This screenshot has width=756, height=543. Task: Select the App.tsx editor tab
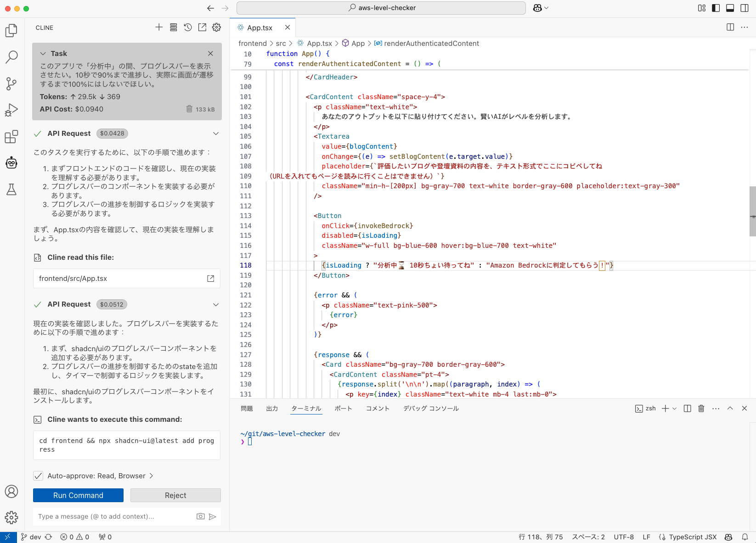(259, 28)
